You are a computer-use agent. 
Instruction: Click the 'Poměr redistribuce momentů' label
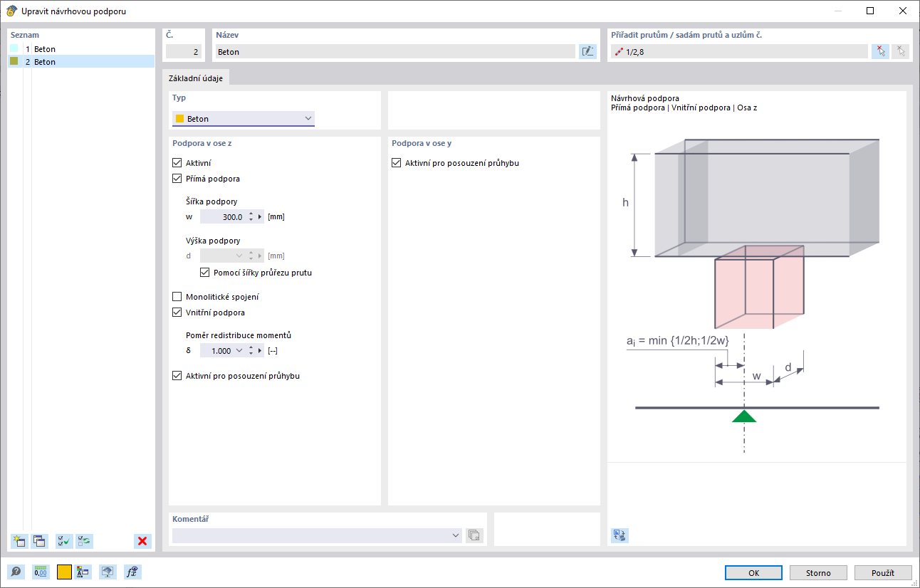239,335
